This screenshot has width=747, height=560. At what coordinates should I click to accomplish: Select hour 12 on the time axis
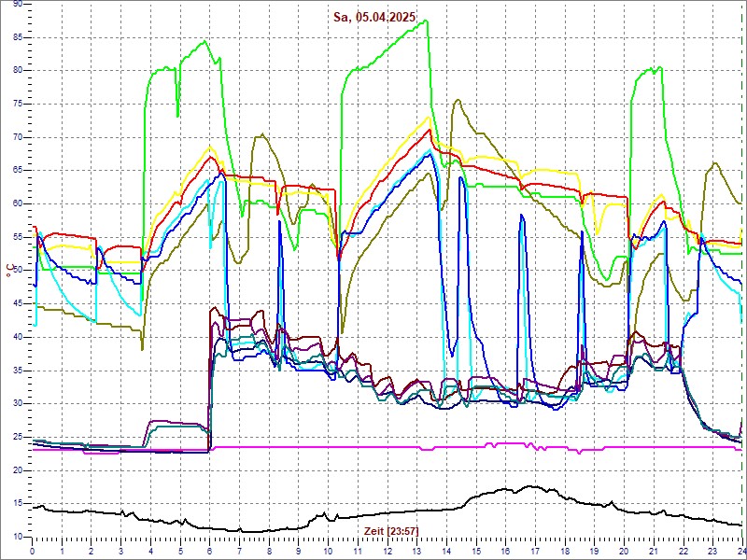point(387,552)
